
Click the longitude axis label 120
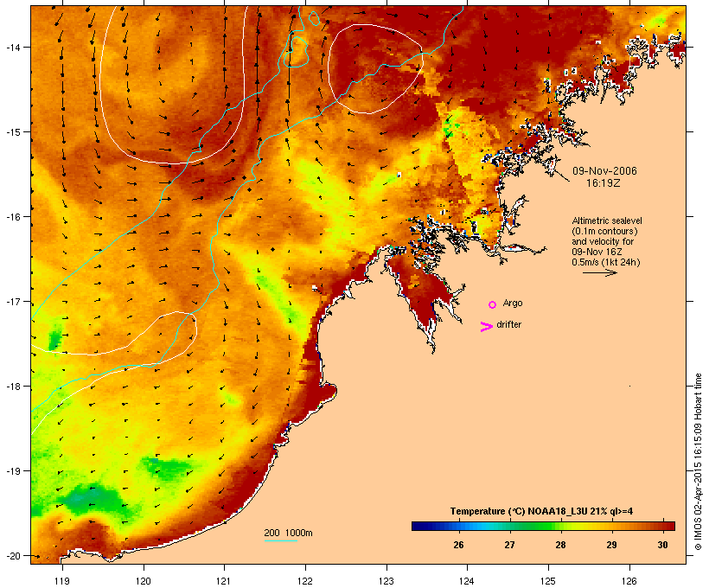(144, 581)
